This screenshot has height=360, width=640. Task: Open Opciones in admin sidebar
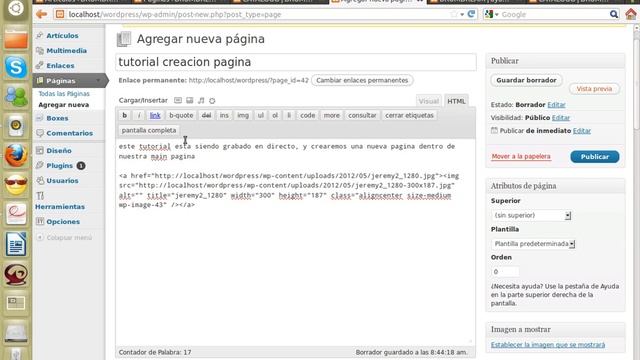coord(63,222)
